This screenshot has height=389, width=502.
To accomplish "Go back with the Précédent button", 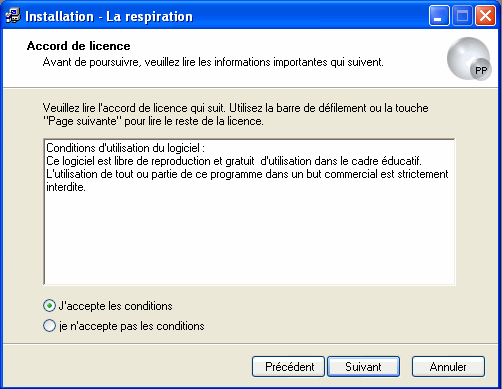I will coord(288,367).
